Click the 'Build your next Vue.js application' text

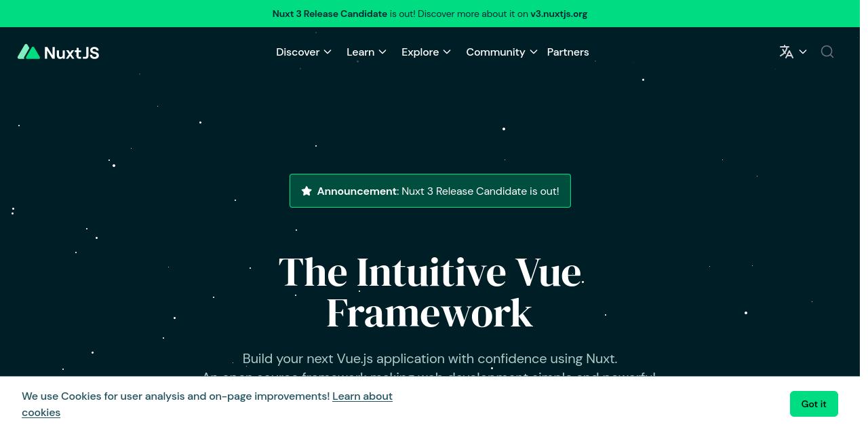click(430, 358)
